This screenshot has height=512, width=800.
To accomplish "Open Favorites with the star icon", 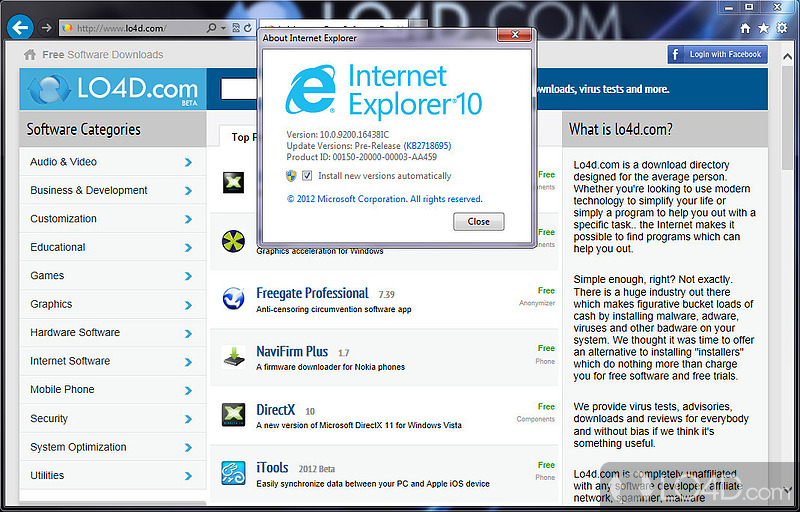I will pos(763,28).
